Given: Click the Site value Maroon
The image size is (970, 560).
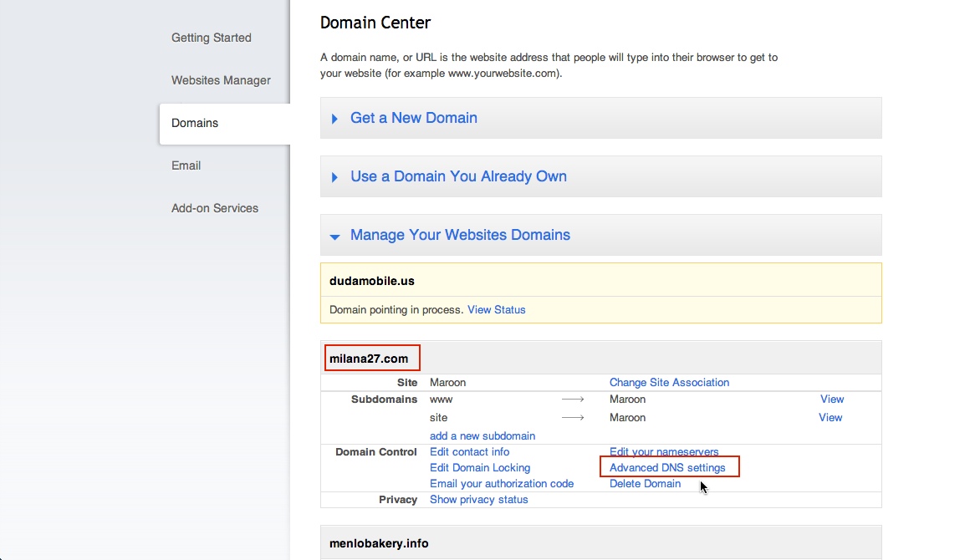Looking at the screenshot, I should [448, 383].
